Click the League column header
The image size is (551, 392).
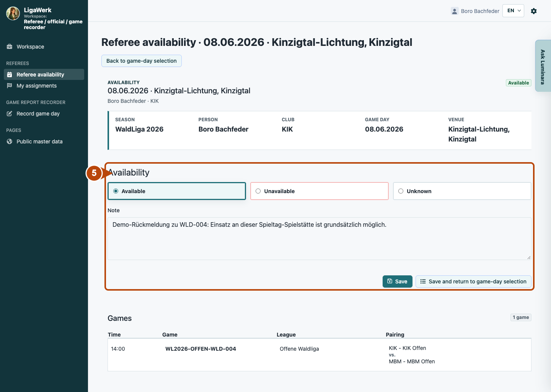[x=286, y=335]
